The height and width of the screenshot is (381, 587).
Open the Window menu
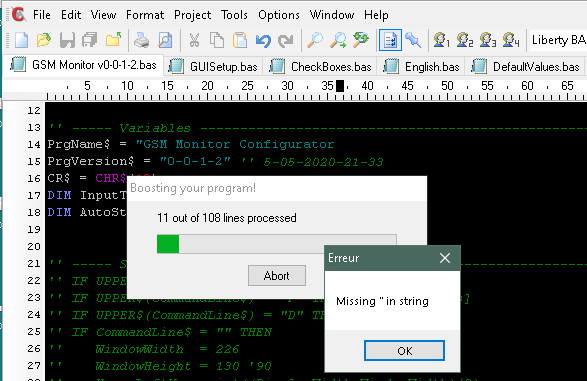point(332,15)
